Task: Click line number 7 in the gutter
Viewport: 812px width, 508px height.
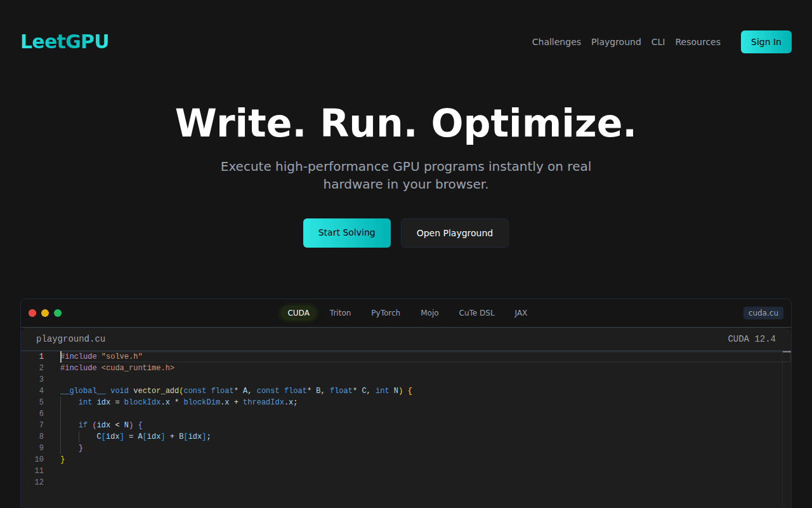Action: (x=41, y=425)
